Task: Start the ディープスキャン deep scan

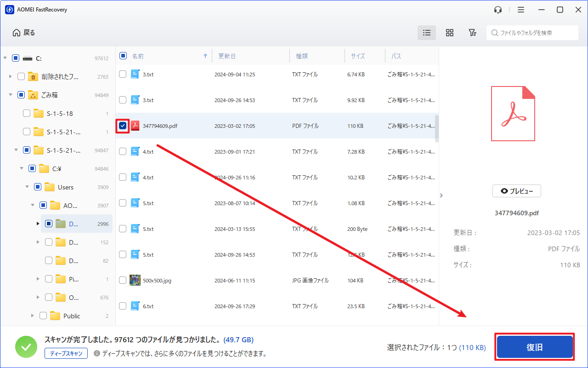Action: pyautogui.click(x=66, y=353)
